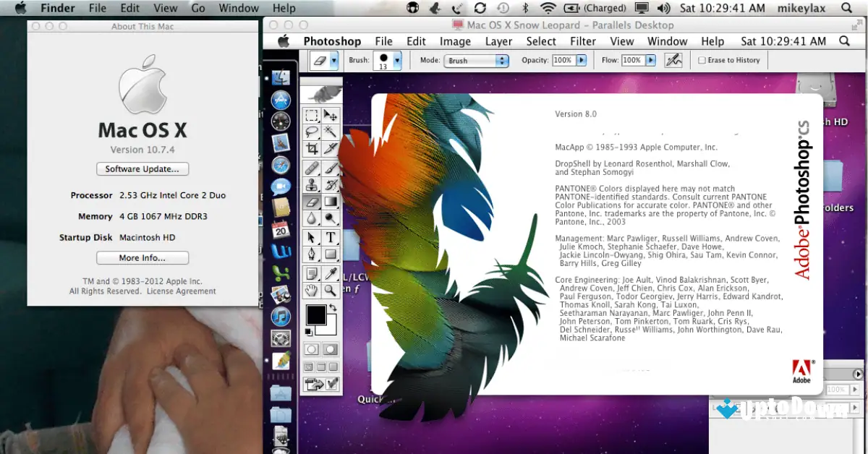
Task: Open the Layer menu
Action: coord(498,41)
